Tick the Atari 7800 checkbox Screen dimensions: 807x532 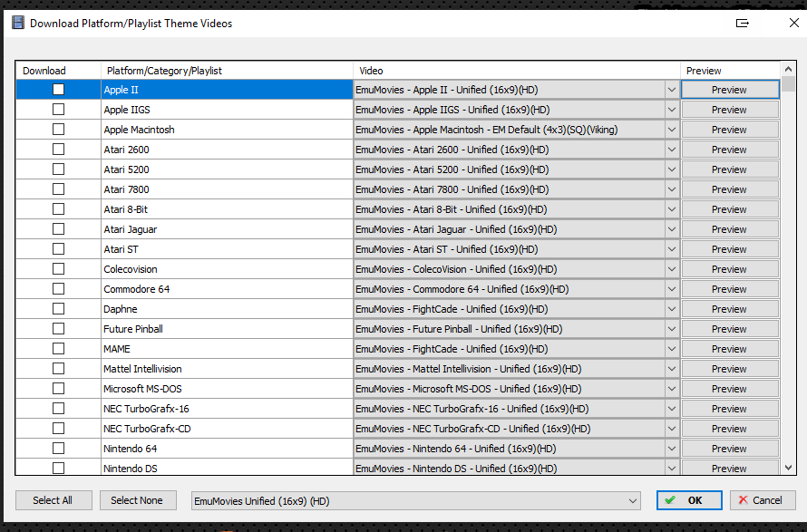pos(59,189)
